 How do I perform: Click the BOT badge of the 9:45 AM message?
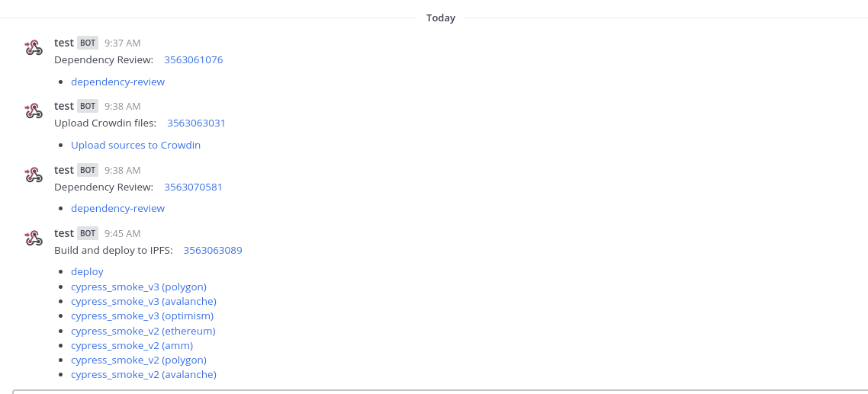pyautogui.click(x=88, y=233)
